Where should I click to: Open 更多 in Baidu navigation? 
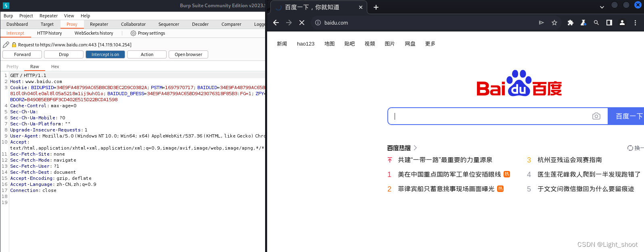[x=430, y=44]
